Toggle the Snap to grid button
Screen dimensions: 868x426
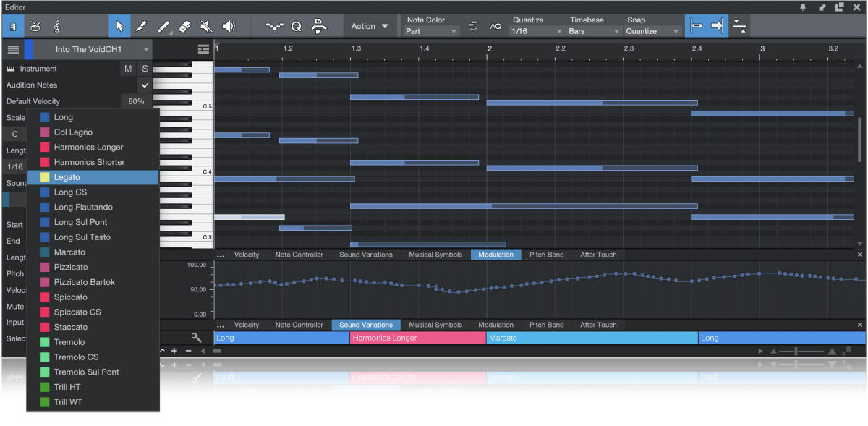pyautogui.click(x=696, y=26)
